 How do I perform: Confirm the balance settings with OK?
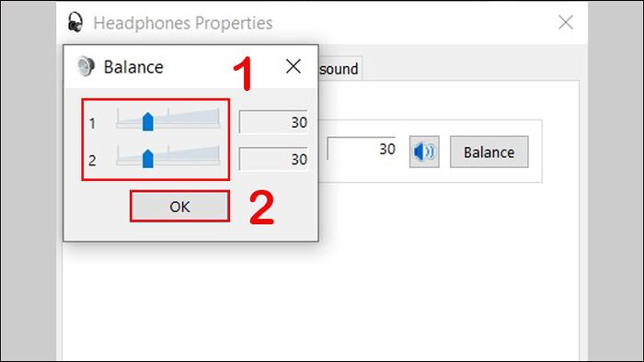click(179, 206)
